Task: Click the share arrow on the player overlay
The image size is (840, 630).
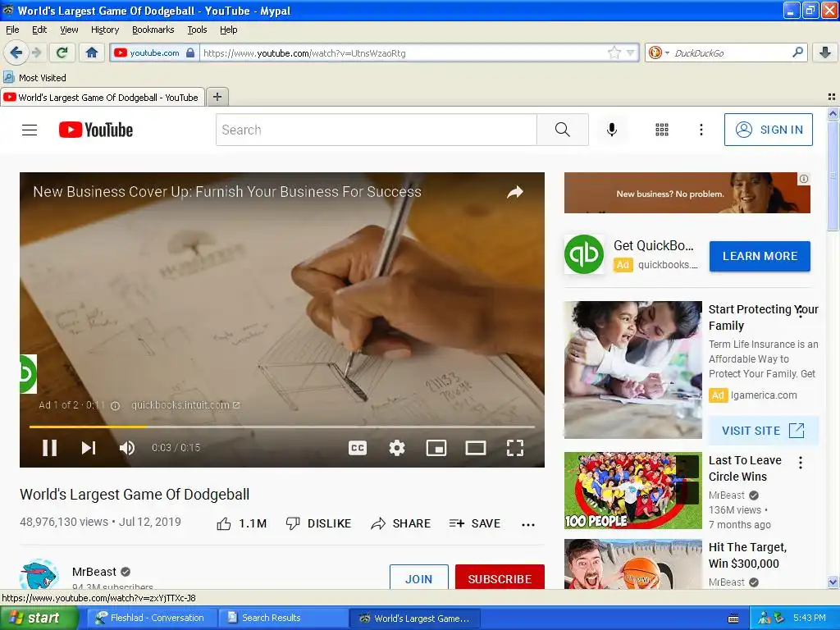Action: pos(515,192)
